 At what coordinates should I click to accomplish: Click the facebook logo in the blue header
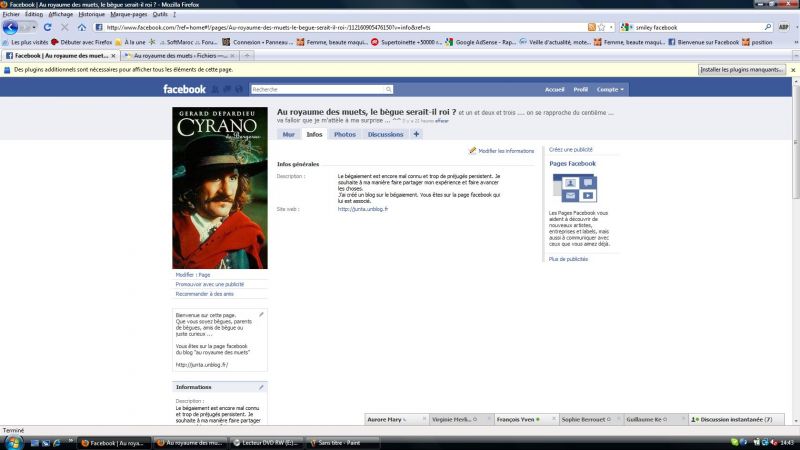(184, 89)
